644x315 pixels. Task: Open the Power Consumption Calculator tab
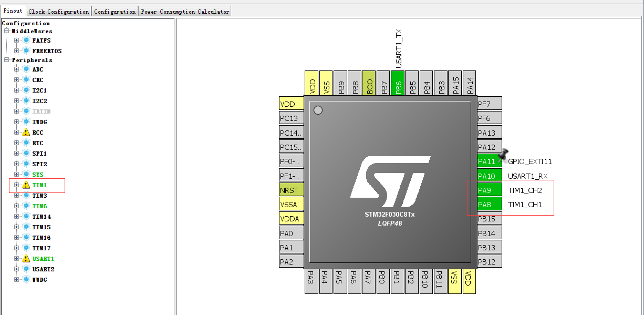tap(185, 12)
